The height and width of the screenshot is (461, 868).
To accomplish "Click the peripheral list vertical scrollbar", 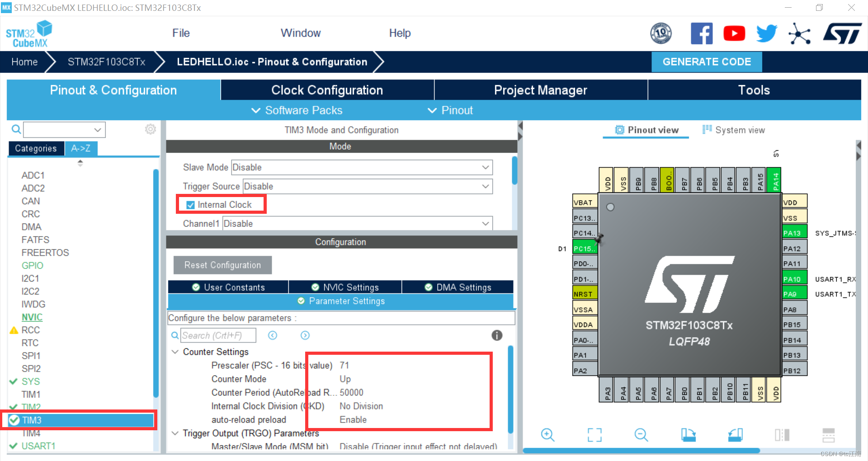I will point(156,283).
